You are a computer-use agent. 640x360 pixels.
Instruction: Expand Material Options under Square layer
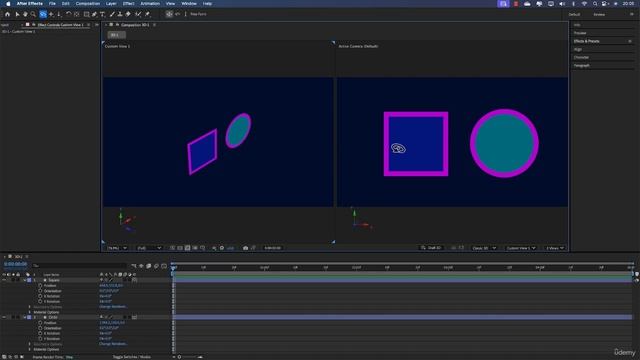click(29, 312)
